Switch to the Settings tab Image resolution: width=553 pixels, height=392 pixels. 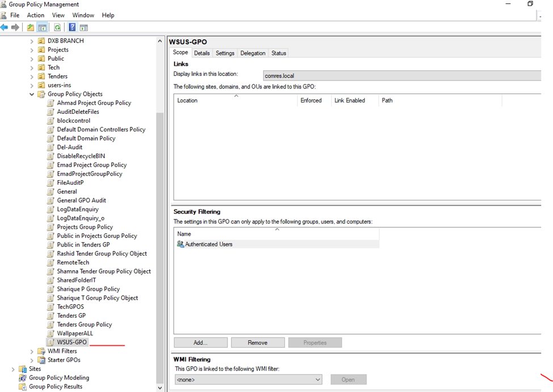pos(225,53)
